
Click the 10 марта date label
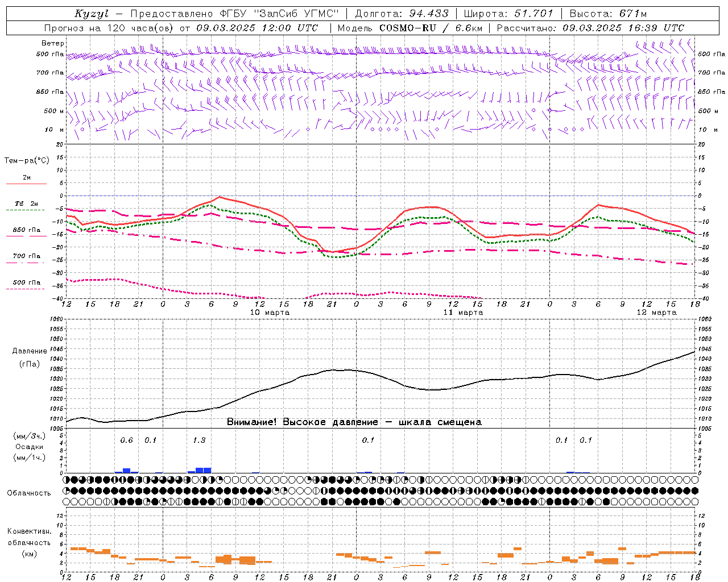[270, 313]
